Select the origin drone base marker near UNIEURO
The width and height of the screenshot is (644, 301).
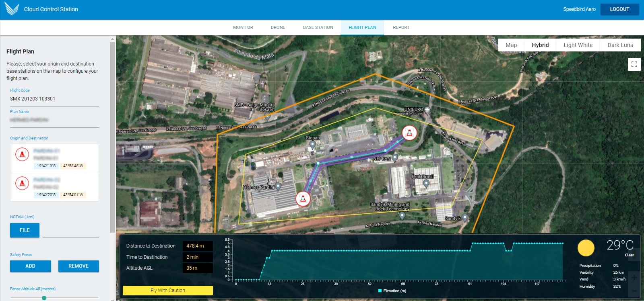pos(409,133)
